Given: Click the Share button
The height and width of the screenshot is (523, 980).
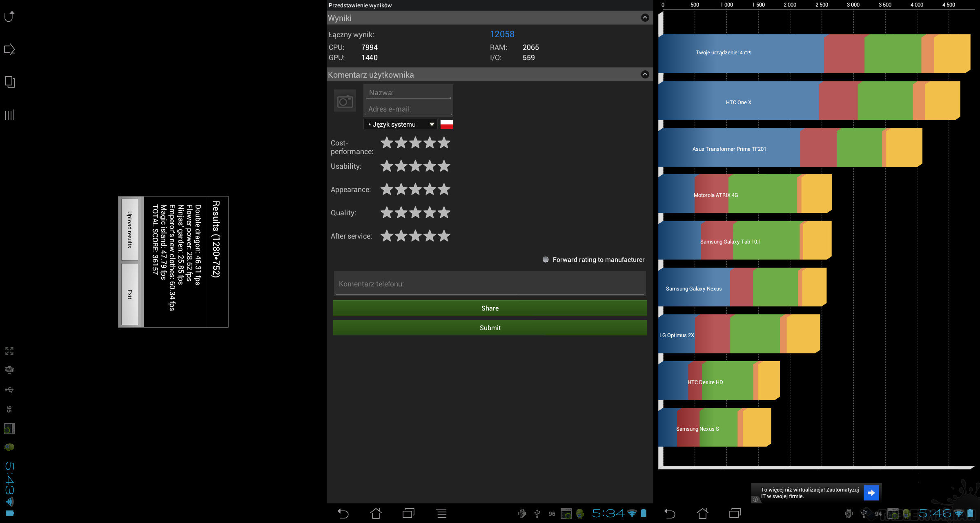Looking at the screenshot, I should click(x=490, y=308).
